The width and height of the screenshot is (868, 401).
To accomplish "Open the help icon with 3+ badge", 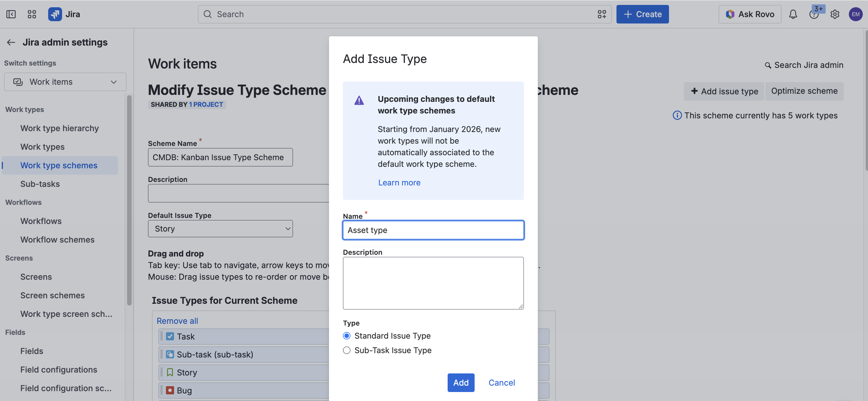I will [814, 14].
